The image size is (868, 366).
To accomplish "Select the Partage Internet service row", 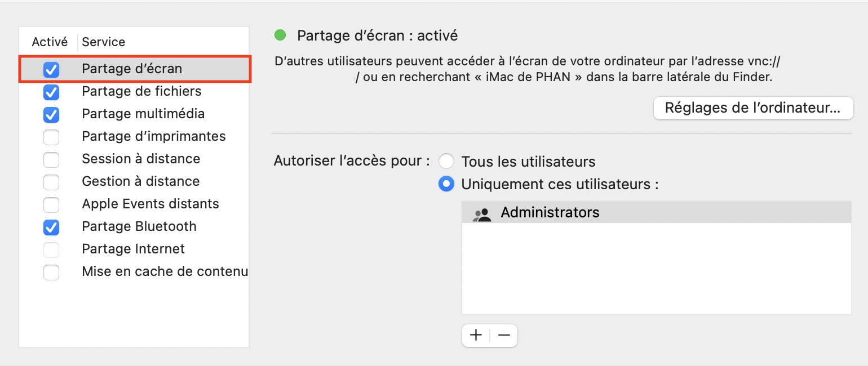I will coord(134,249).
